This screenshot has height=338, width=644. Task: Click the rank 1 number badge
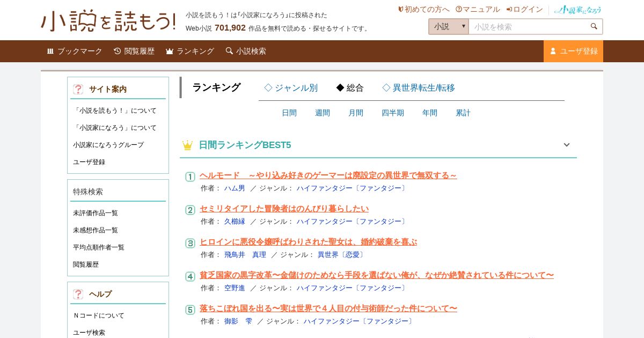190,177
